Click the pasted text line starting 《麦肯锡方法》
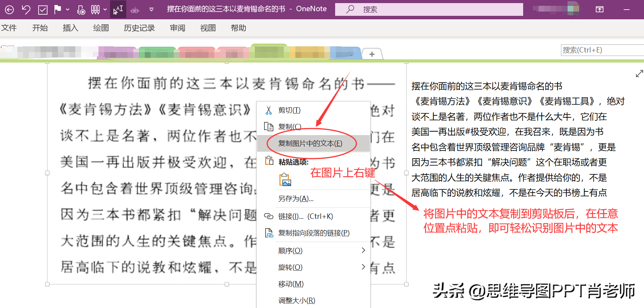 518,102
